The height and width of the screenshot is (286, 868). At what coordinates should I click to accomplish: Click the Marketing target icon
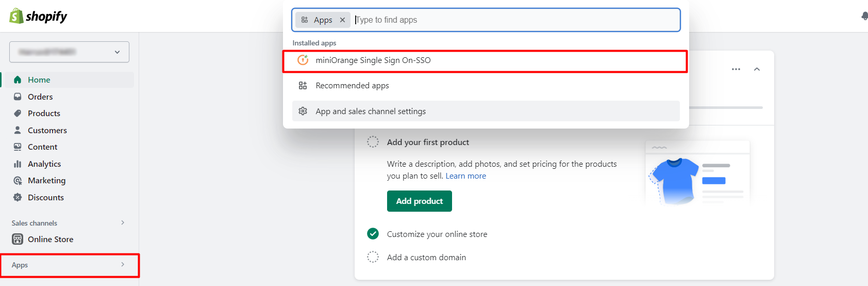click(x=18, y=181)
